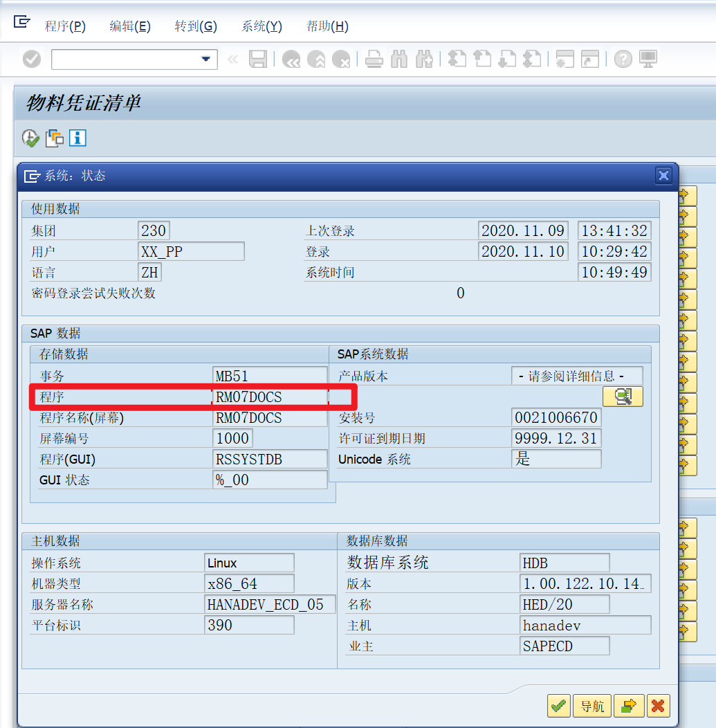This screenshot has width=716, height=728.
Task: Click the Find Next icon
Action: point(425,60)
